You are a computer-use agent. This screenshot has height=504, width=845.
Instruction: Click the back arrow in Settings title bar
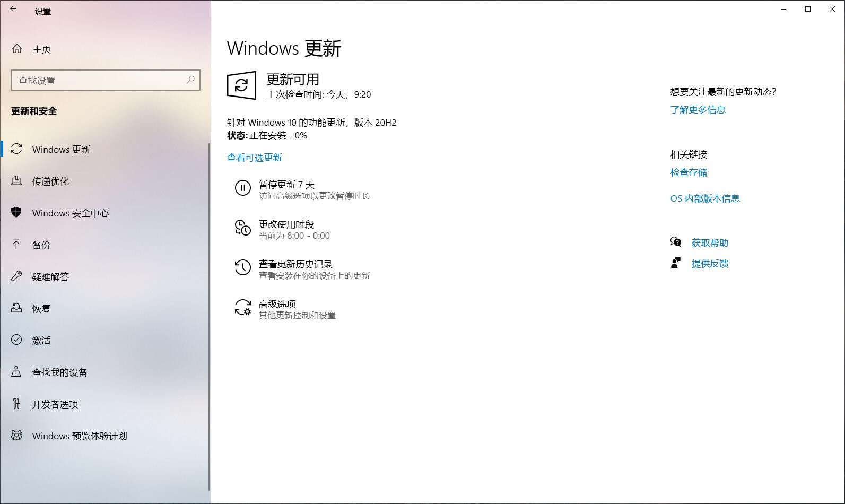[13, 10]
